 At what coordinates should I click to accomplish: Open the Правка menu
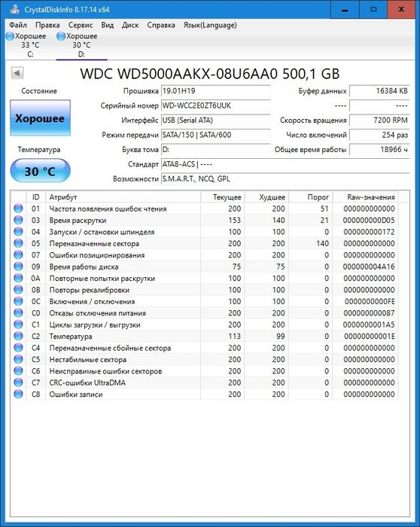point(47,25)
